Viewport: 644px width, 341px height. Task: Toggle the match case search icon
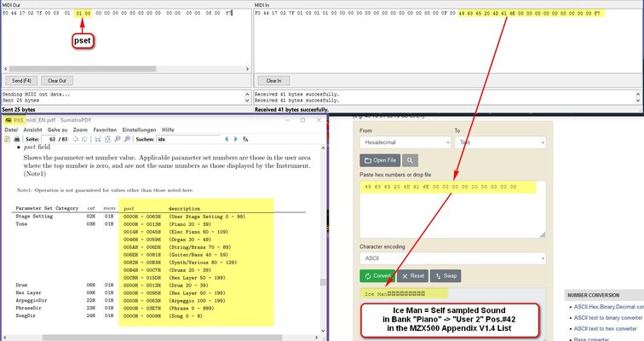[245, 139]
